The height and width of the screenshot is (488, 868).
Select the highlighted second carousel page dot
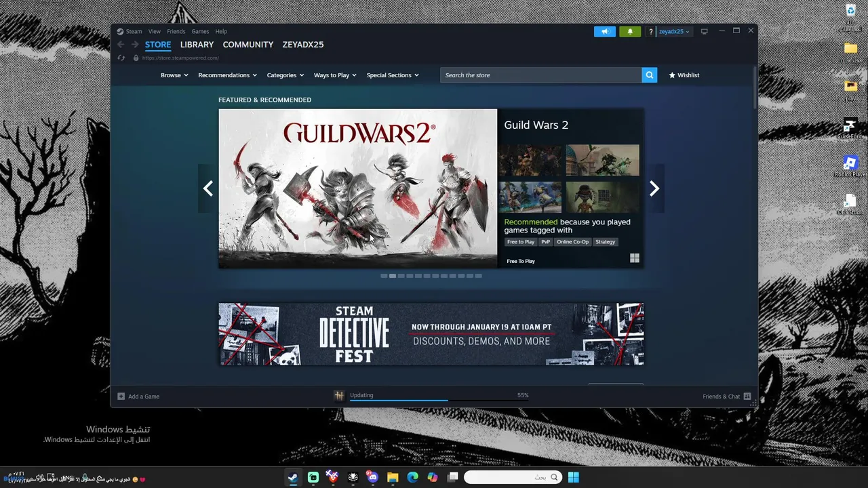coord(393,276)
